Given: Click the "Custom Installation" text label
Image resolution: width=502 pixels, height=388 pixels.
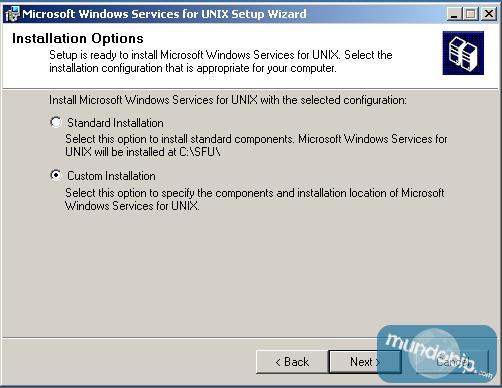Looking at the screenshot, I should [111, 176].
